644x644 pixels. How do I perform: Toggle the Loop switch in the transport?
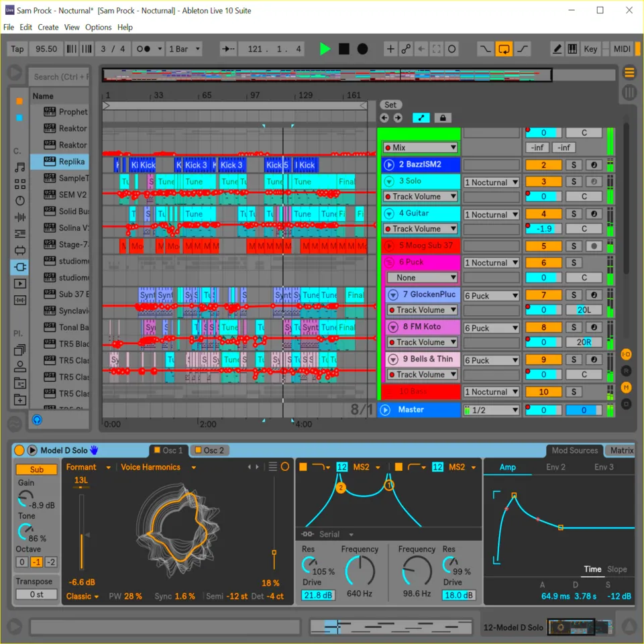point(504,49)
